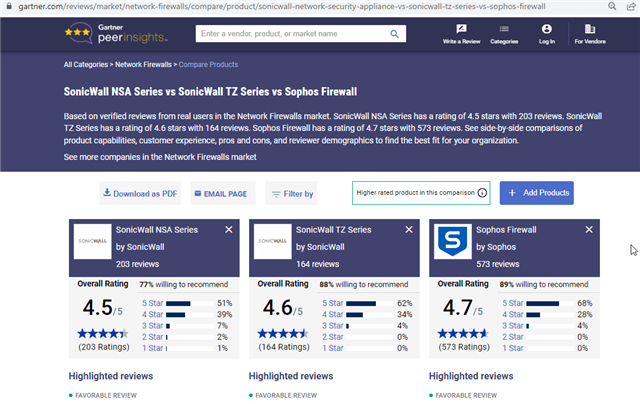Filter Sophos Firewall by 3 Star ratings
Screen dimensions: 640x404
(x=513, y=326)
